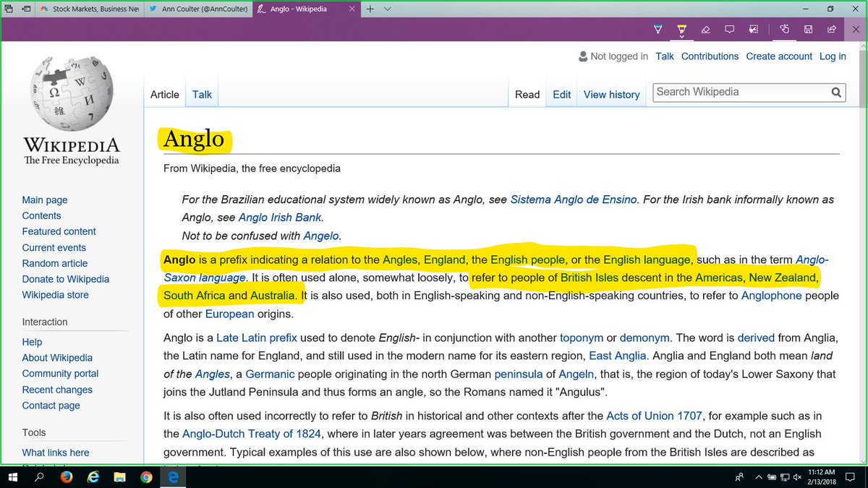
Task: Click Log in link
Action: pos(833,56)
